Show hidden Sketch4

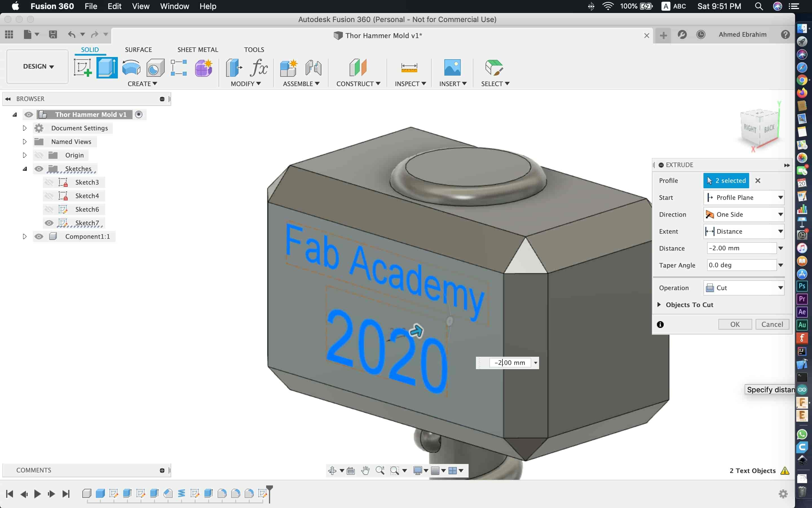point(49,196)
